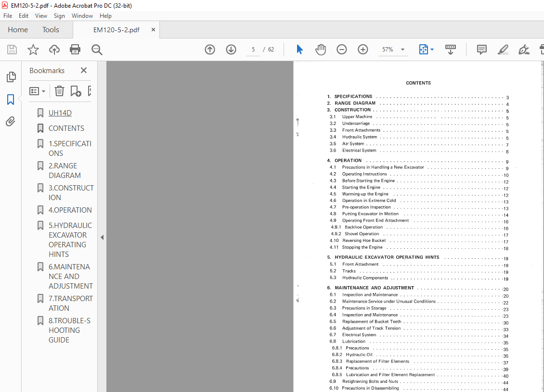Image resolution: width=544 pixels, height=392 pixels.
Task: Open the Page Thumbnails panel
Action: (x=11, y=76)
